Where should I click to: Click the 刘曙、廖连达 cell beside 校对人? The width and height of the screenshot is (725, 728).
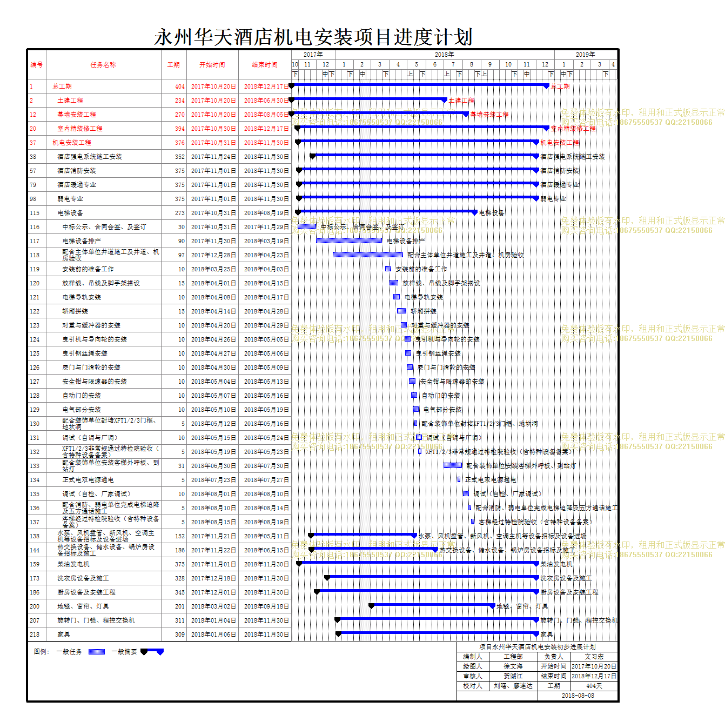pos(513,686)
